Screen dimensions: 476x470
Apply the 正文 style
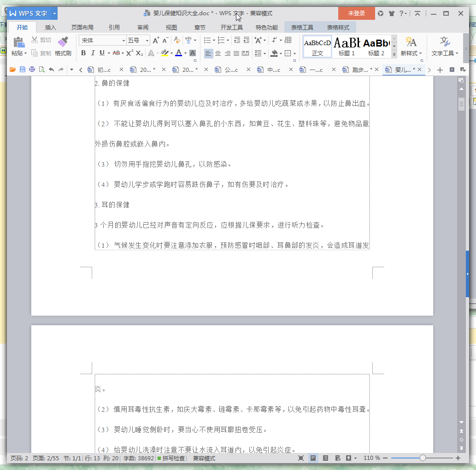coord(317,47)
